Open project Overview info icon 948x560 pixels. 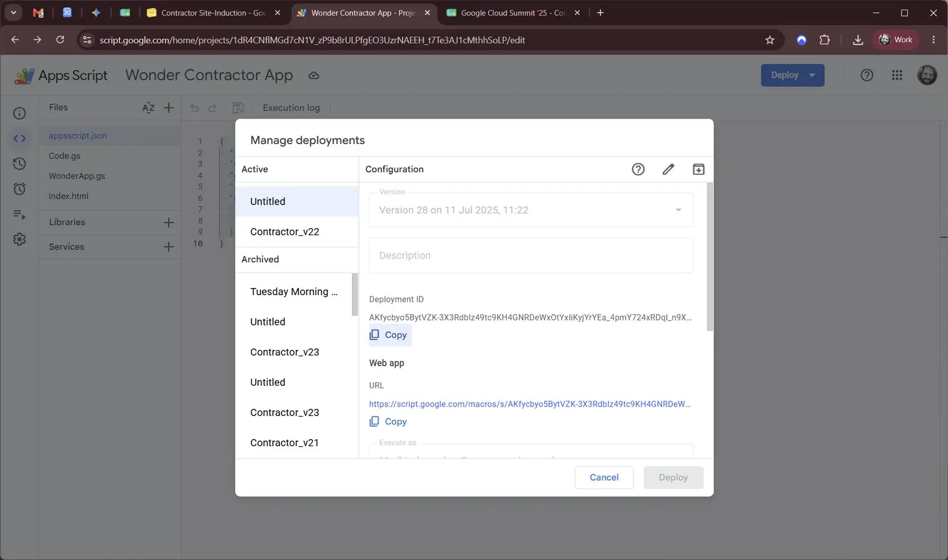[20, 113]
